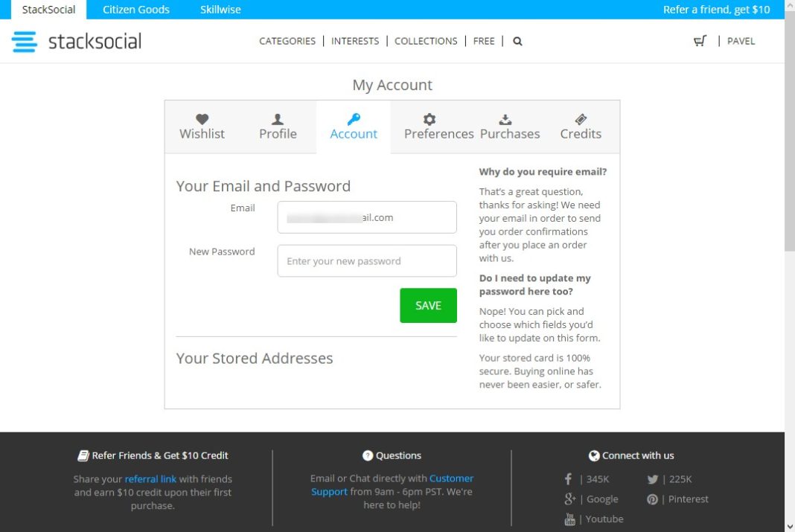This screenshot has height=532, width=795.
Task: Click the stacksocial wordmark
Action: point(95,42)
